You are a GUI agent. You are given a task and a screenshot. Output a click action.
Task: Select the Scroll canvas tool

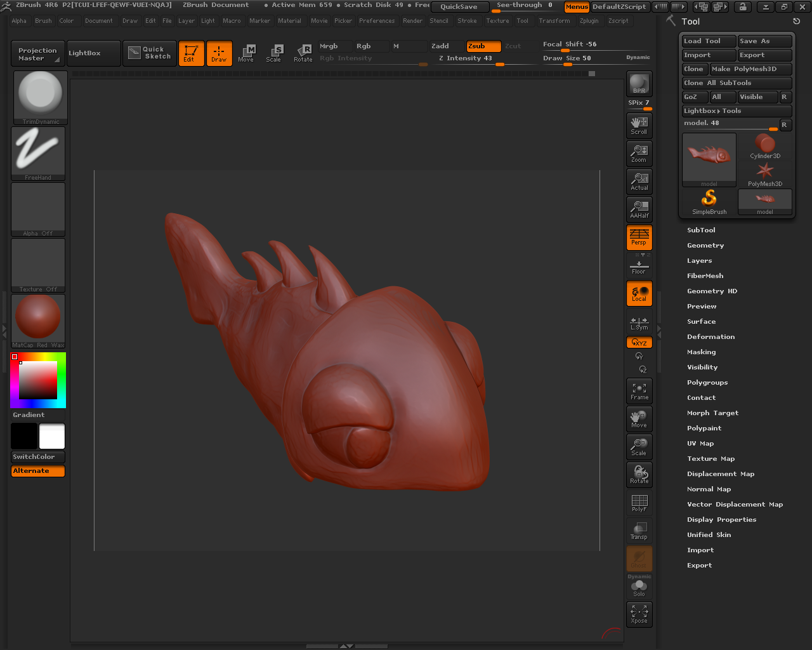pos(639,125)
